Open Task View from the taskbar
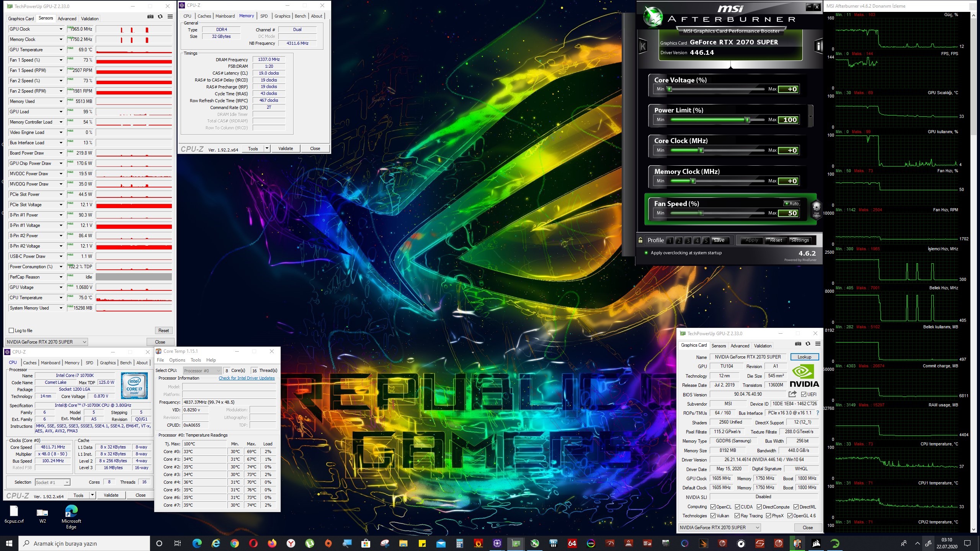Viewport: 980px width, 551px height. pos(178,543)
